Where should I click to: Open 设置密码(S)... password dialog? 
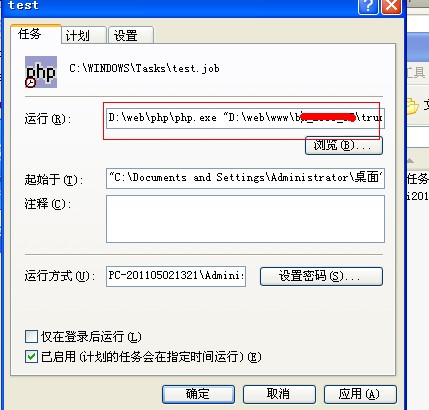coord(321,276)
